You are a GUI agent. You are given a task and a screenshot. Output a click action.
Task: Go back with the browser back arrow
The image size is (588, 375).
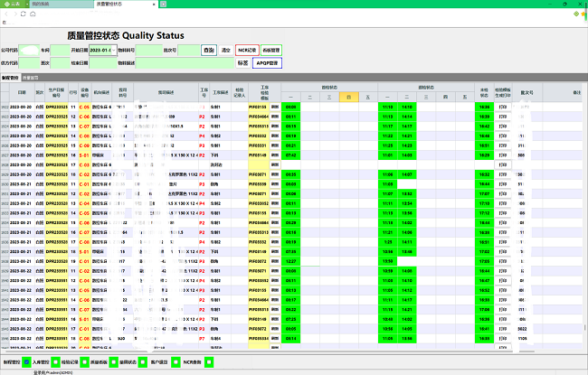[x=6, y=14]
